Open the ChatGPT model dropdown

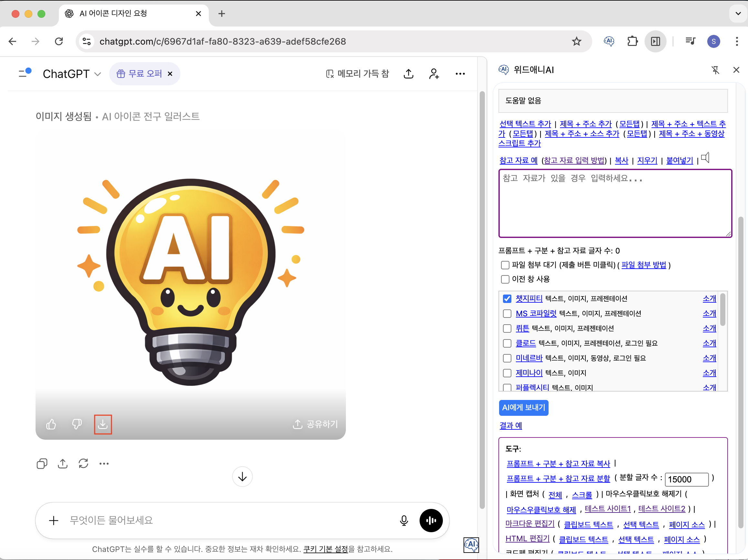72,74
